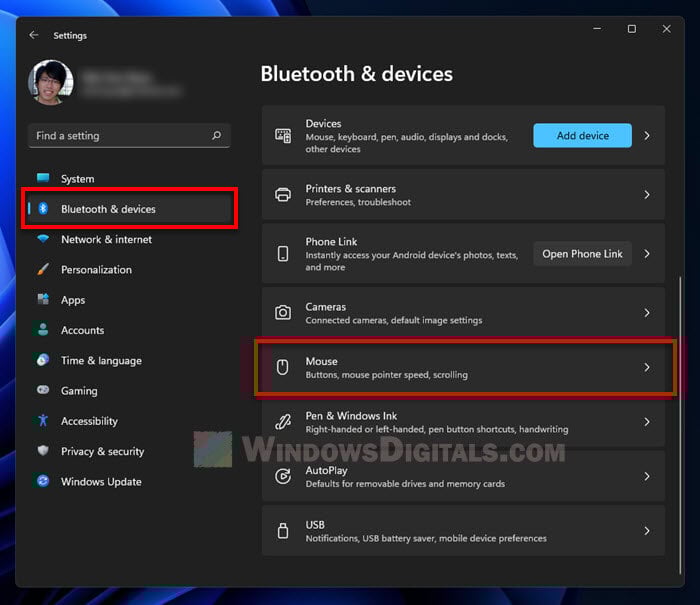Click the AutoPlay icon
The height and width of the screenshot is (605, 700).
(283, 476)
